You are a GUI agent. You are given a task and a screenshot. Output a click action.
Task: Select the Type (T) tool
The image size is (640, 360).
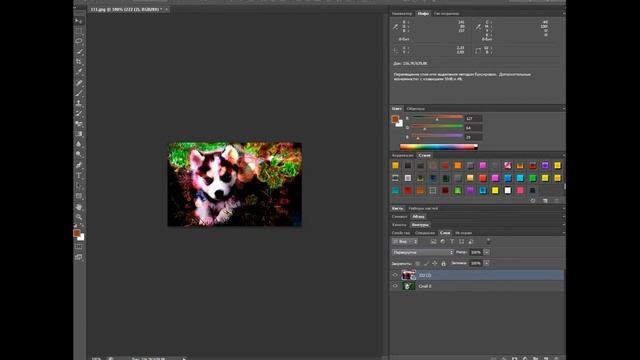79,176
